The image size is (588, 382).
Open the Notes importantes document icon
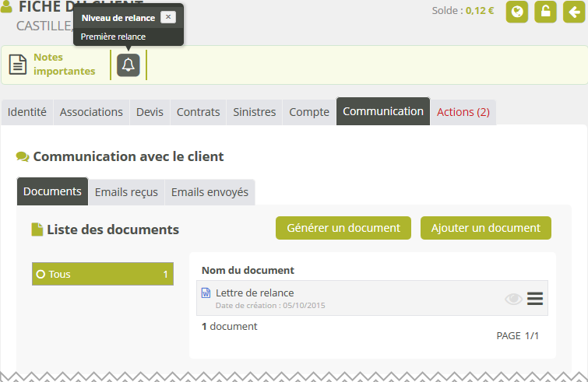[x=18, y=65]
